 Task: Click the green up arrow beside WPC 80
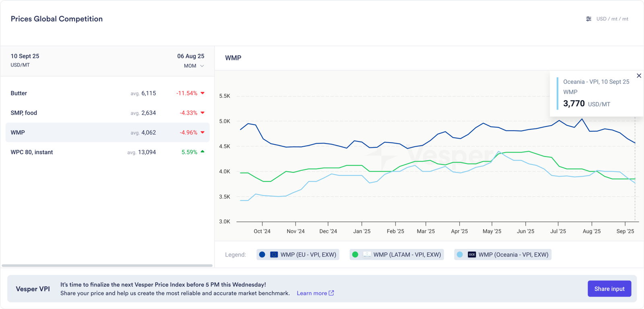[202, 152]
